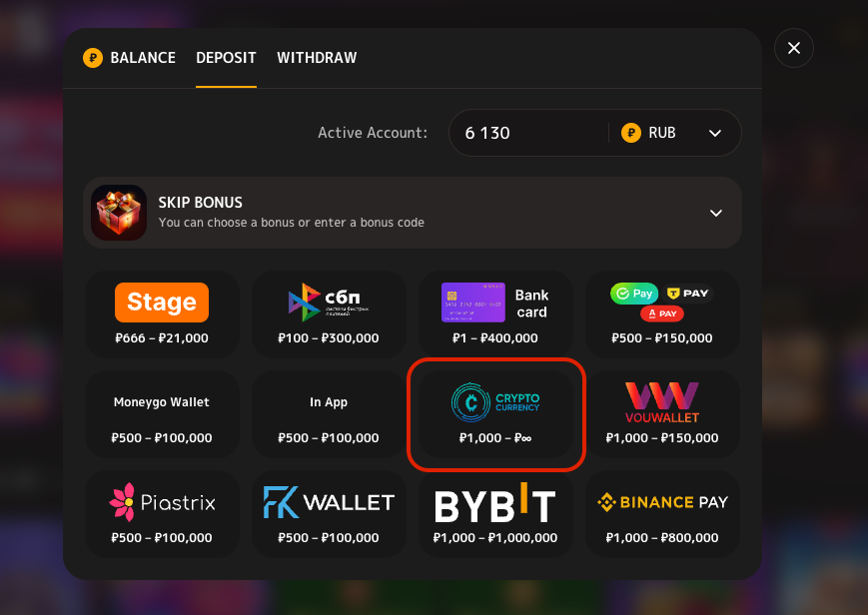This screenshot has height=615, width=868.
Task: Open the RUB currency dropdown arrow
Action: pyautogui.click(x=715, y=133)
